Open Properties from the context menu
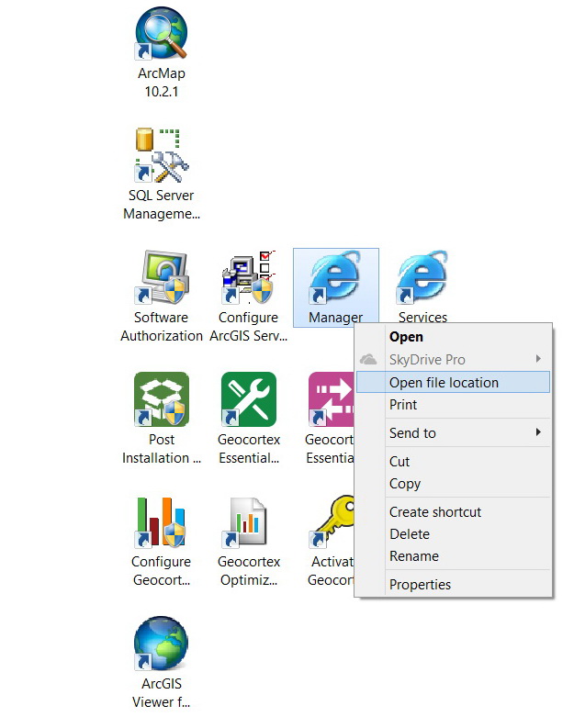Screen dimensions: 585x728 pyautogui.click(x=453, y=585)
